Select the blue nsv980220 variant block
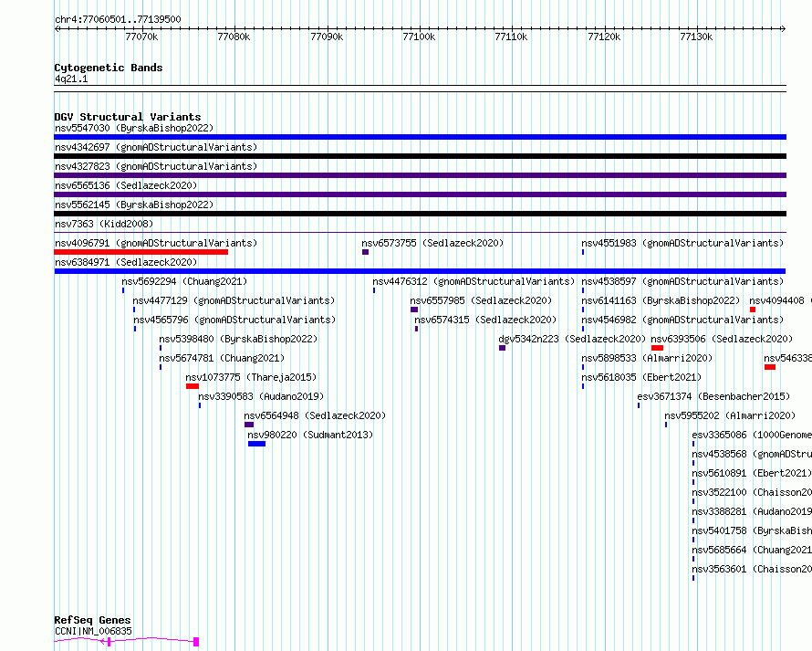The image size is (812, 651). [257, 444]
